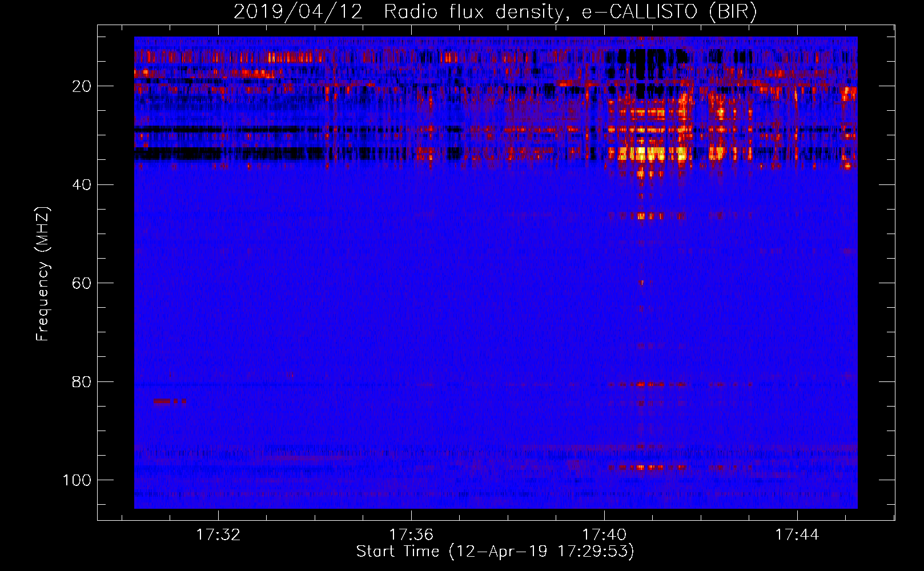Click the "Frequency (MHZ)" y-axis label
This screenshot has height=571, width=924.
pos(43,274)
